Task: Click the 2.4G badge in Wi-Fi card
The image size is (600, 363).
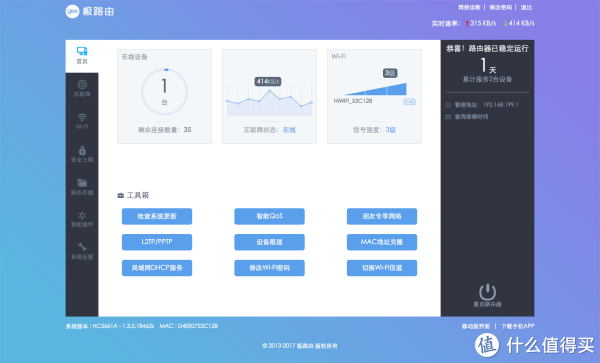Action: click(x=409, y=102)
